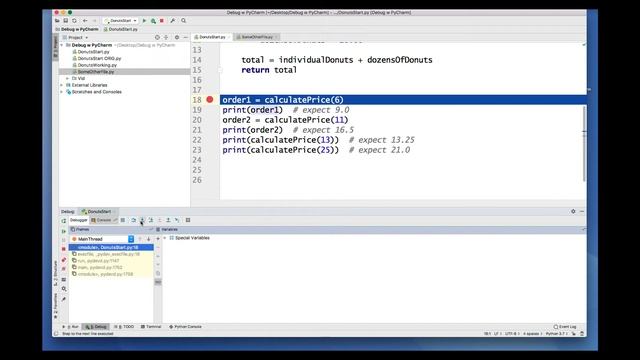
Task: Switch to DonutsStart.py editor tab
Action: (211, 37)
